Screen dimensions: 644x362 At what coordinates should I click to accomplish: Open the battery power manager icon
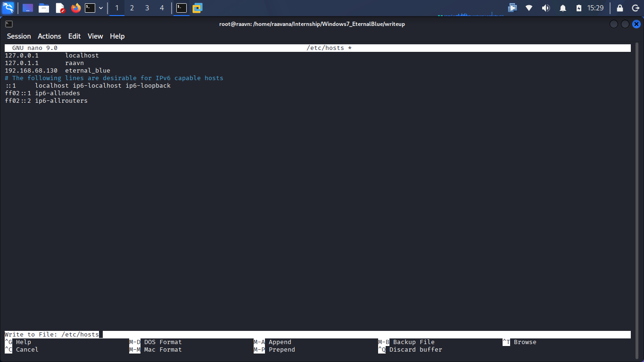[579, 8]
